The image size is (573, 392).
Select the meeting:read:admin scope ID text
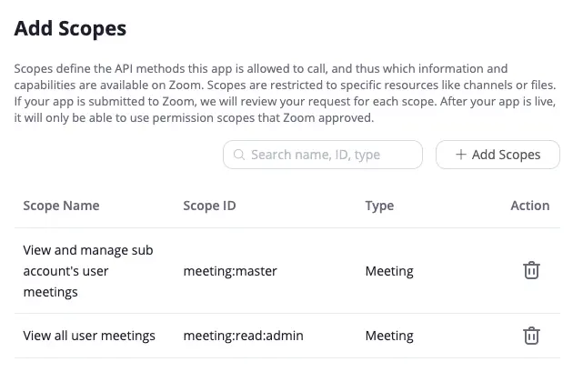point(244,336)
